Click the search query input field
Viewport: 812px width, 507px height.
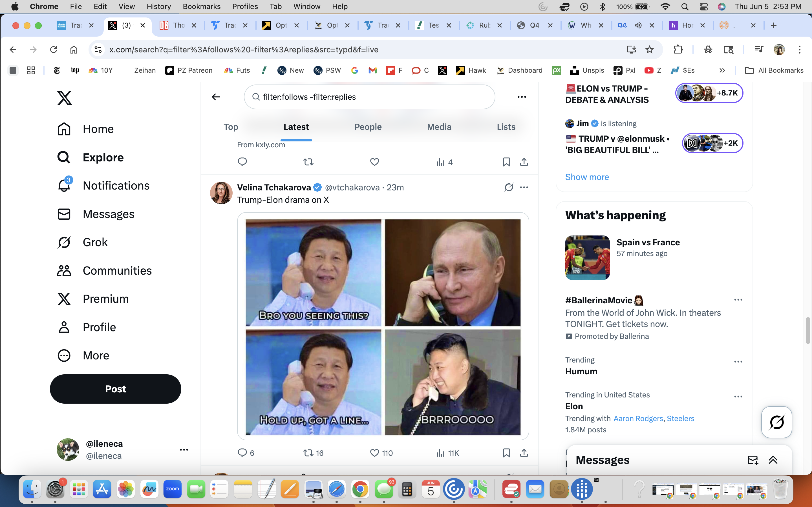369,97
